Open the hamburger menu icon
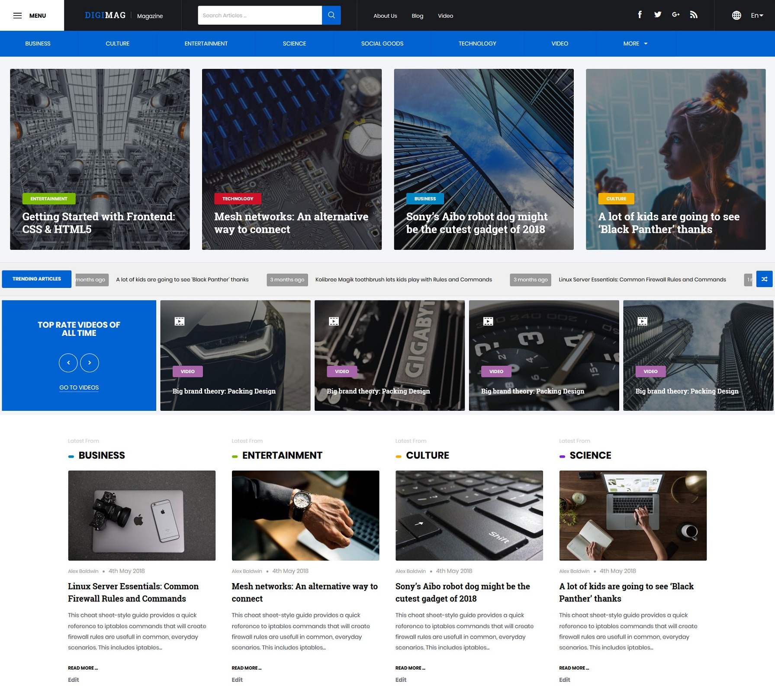775x700 pixels. pyautogui.click(x=17, y=16)
